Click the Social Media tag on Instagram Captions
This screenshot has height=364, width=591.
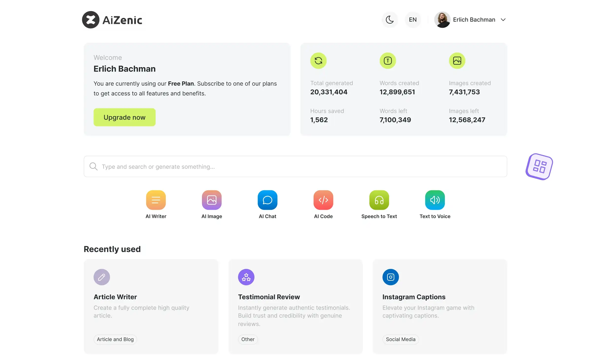(400, 339)
